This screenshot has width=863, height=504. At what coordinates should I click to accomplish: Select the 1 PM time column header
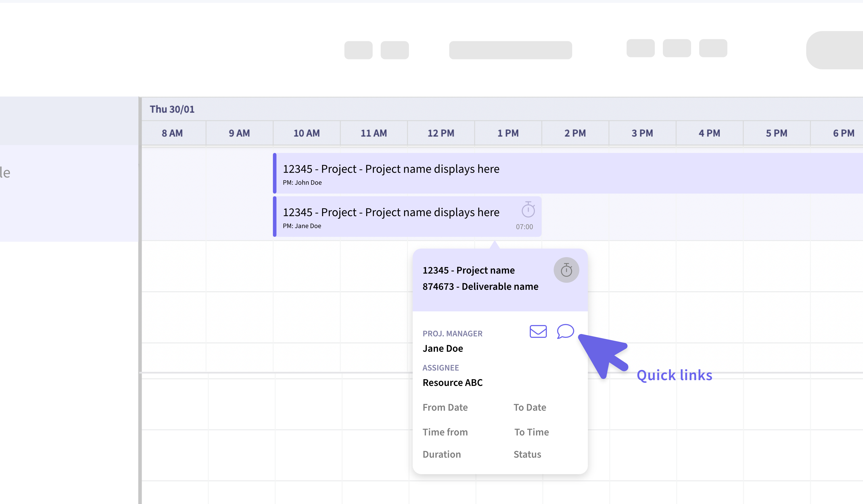coord(508,133)
